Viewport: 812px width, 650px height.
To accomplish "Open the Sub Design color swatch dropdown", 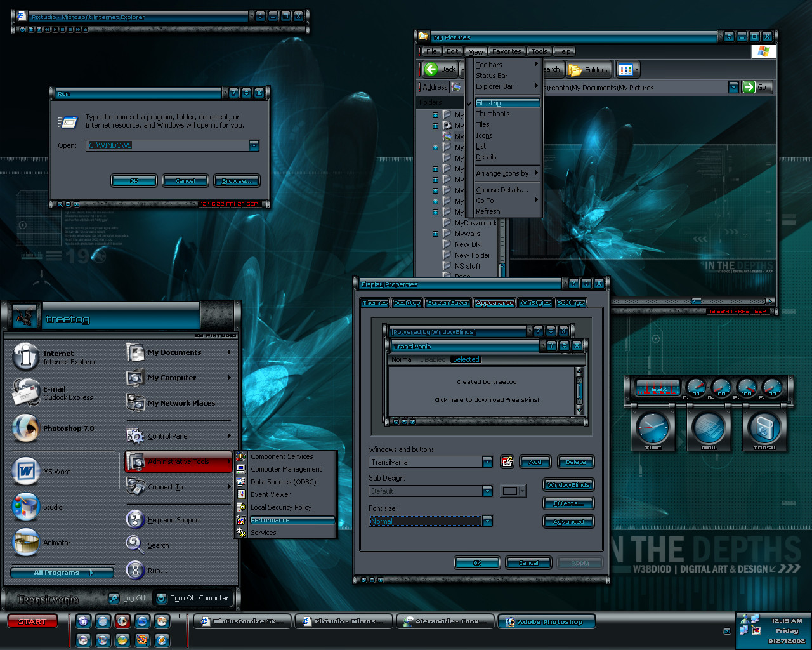I will tap(513, 491).
